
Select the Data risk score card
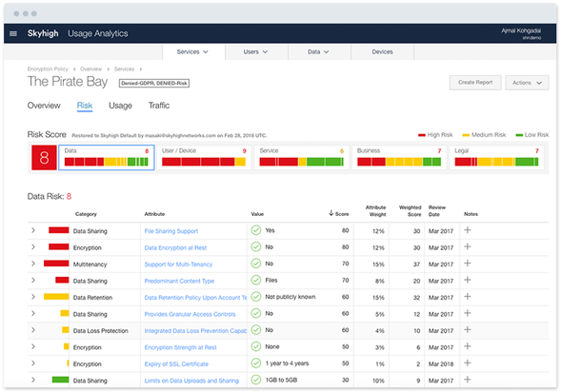click(107, 158)
